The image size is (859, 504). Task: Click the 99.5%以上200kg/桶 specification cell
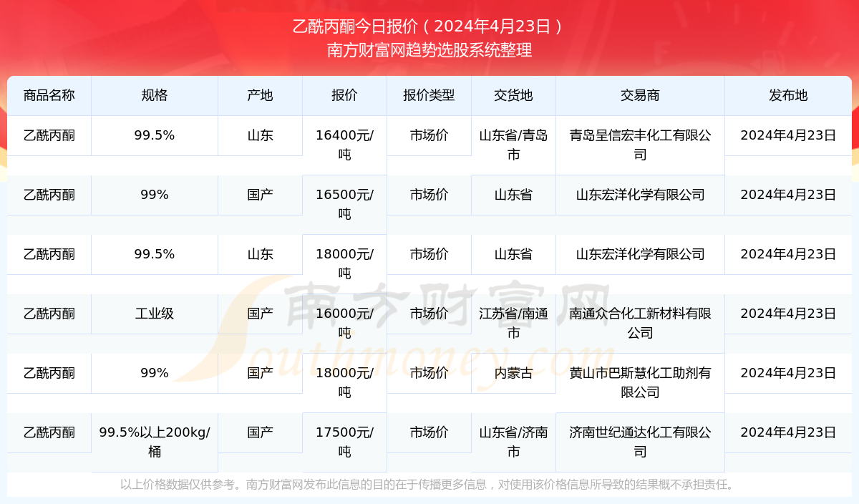coord(154,442)
